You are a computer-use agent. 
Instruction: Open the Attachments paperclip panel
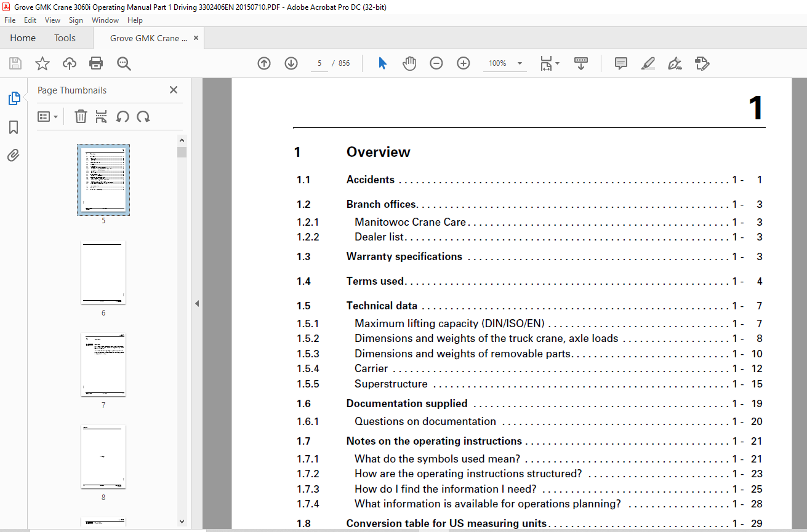(14, 156)
